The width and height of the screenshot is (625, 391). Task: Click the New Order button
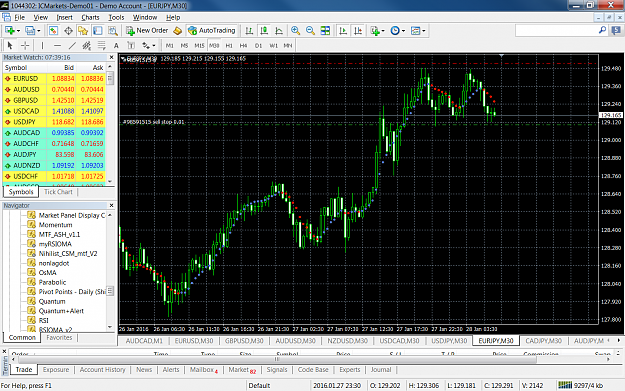coord(147,31)
